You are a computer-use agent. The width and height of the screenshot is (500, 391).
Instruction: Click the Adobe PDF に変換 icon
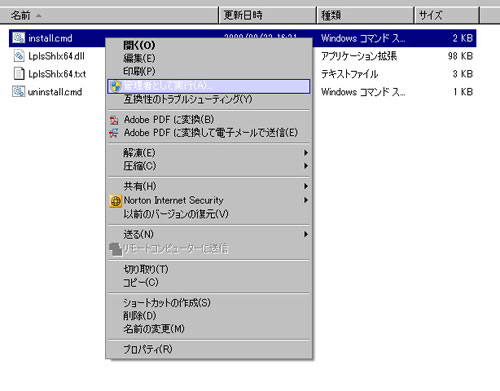point(114,120)
